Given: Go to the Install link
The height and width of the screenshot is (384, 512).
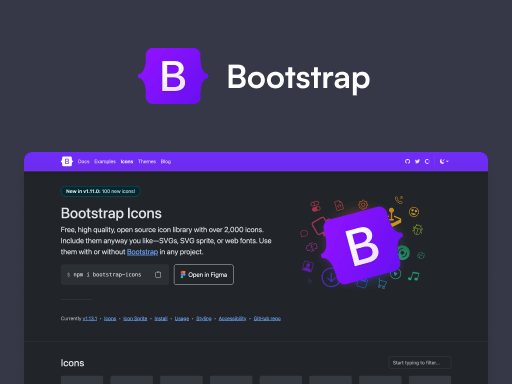Looking at the screenshot, I should (161, 319).
